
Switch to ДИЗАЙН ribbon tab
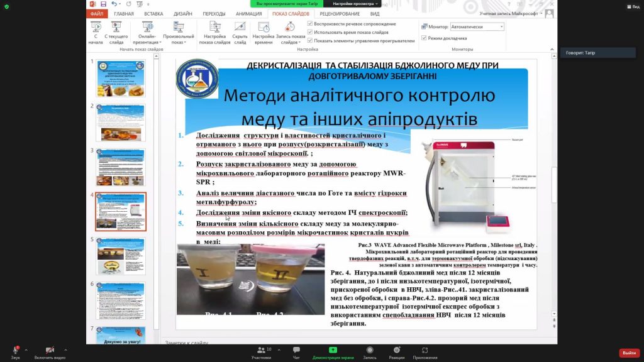click(183, 14)
